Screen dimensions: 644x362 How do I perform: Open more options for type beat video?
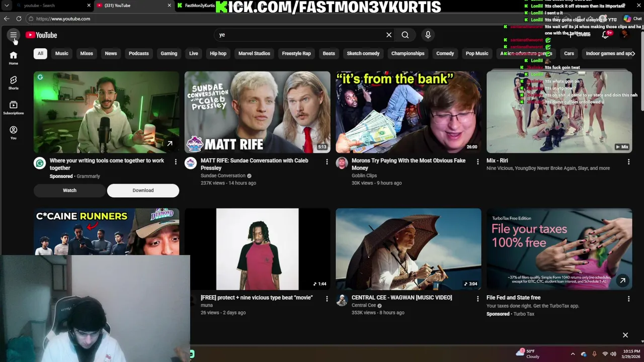pyautogui.click(x=327, y=299)
